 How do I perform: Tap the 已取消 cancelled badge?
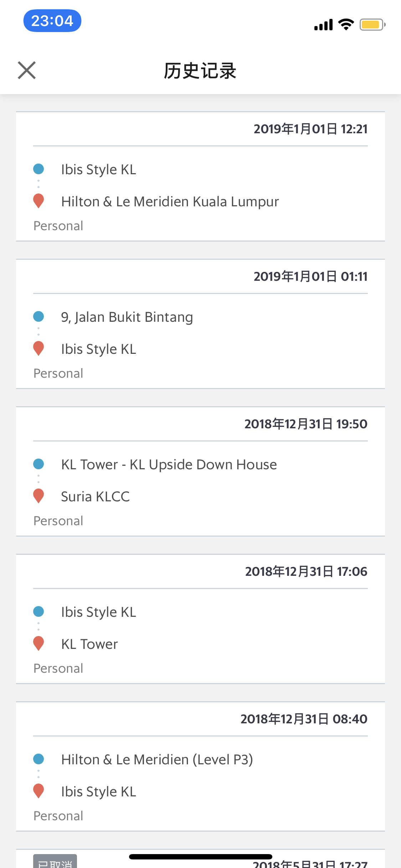click(x=55, y=862)
